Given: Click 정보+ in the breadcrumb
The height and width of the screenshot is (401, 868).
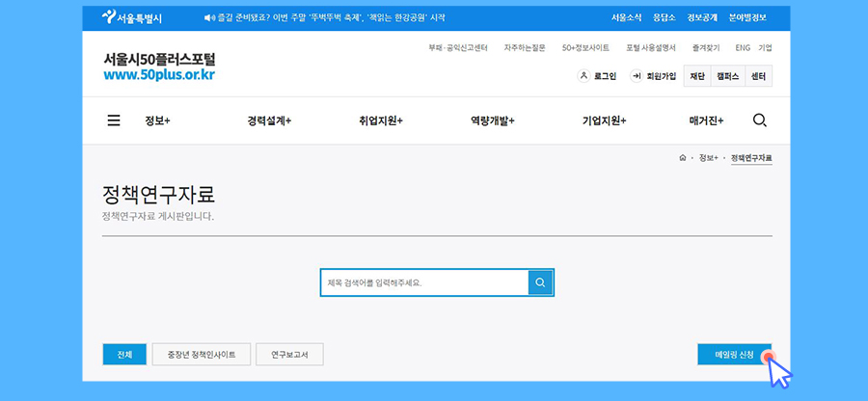Looking at the screenshot, I should click(709, 158).
